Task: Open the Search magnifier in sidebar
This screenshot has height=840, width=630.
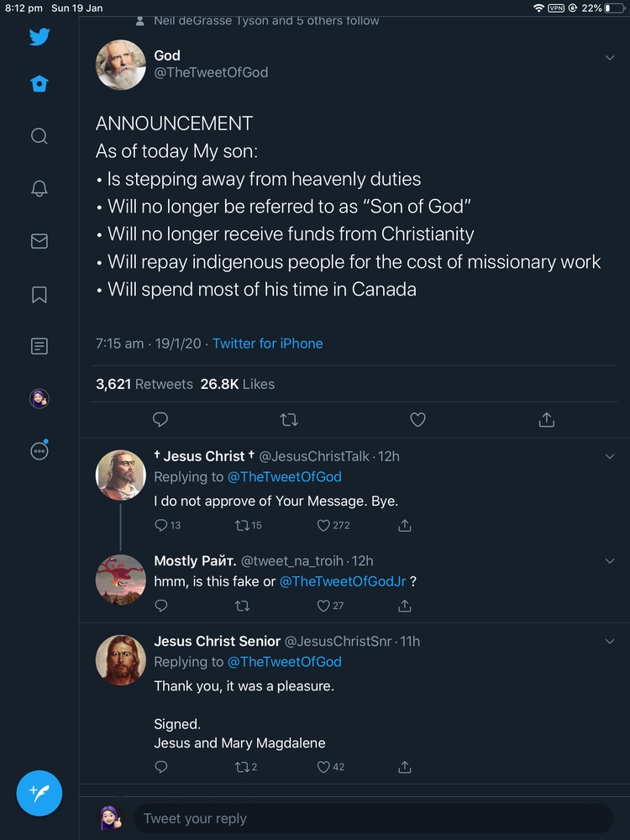Action: click(x=39, y=136)
